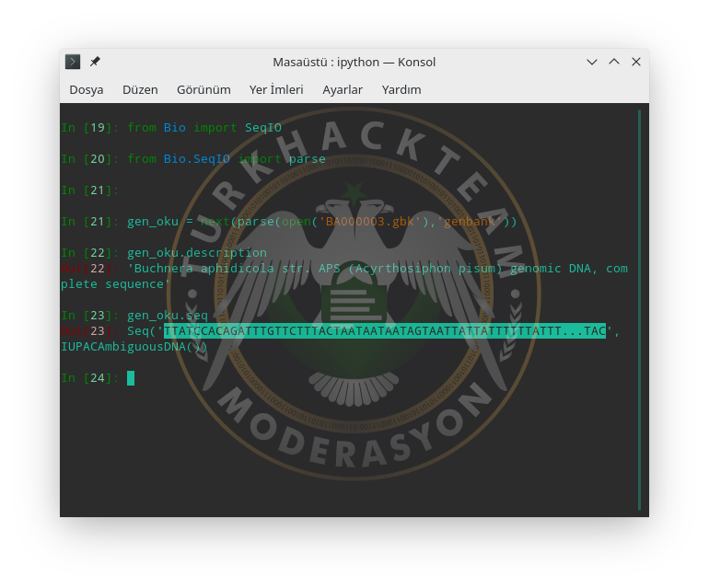Click the 'plete sequence' output line

point(115,283)
